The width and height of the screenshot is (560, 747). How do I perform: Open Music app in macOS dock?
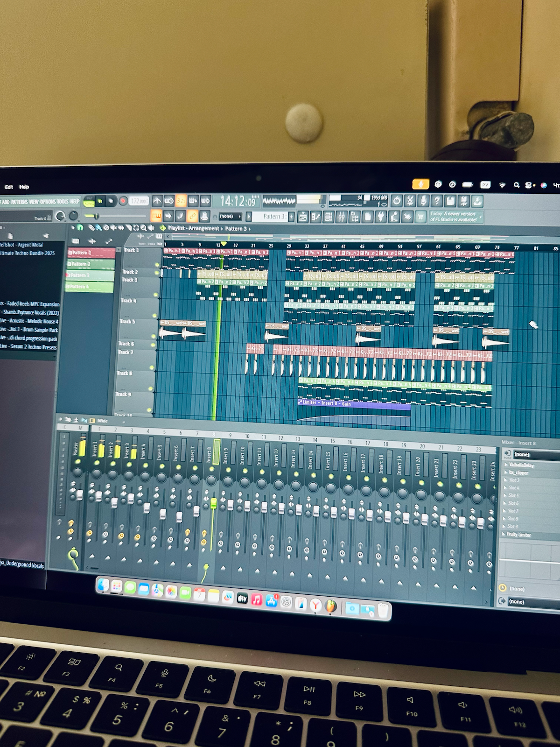point(256,599)
